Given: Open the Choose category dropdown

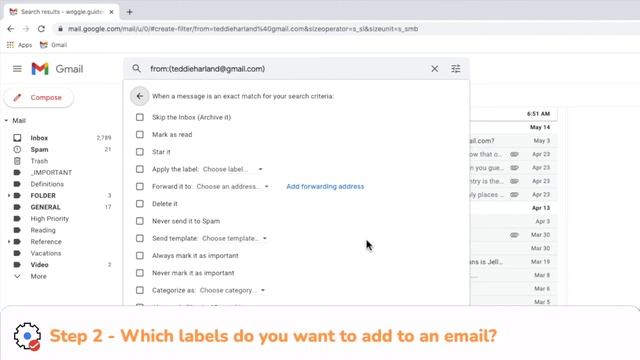Looking at the screenshot, I should coord(232,290).
